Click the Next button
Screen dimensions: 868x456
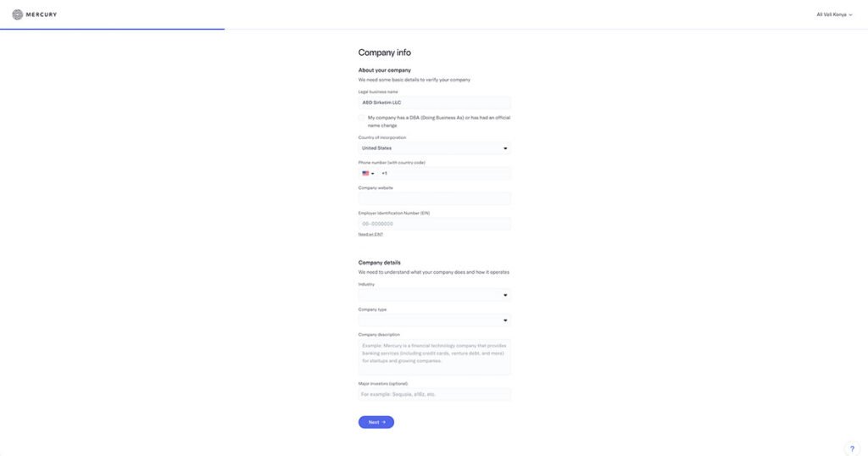point(376,422)
